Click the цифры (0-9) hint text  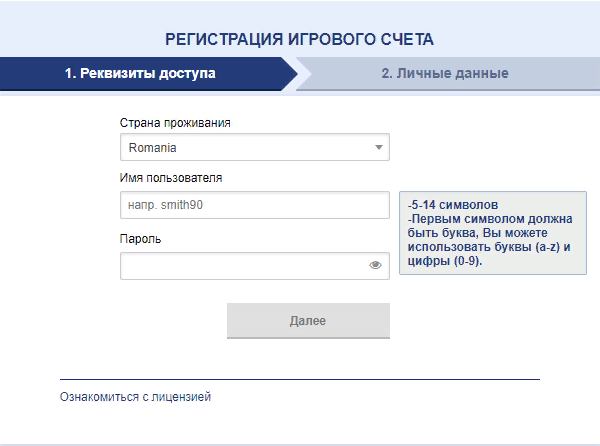coord(445,261)
